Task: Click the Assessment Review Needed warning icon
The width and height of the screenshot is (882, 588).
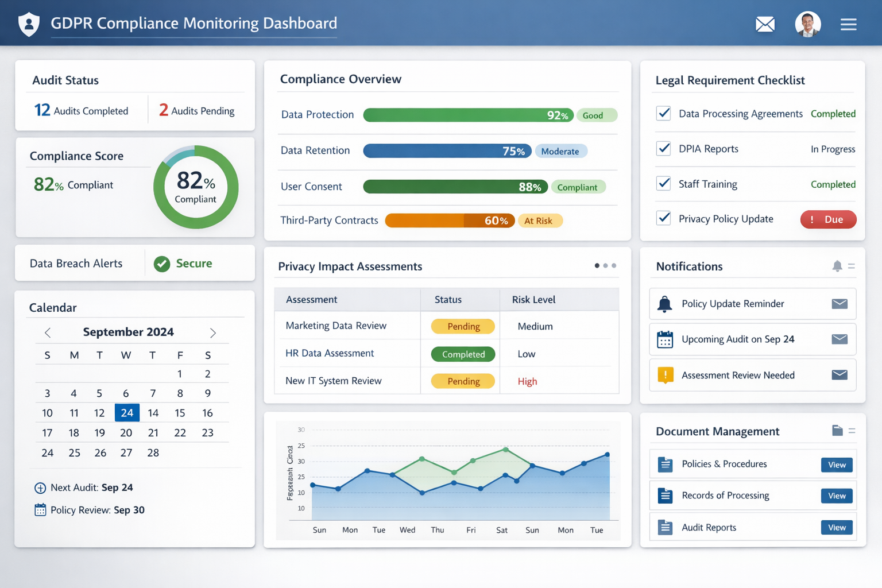Action: click(665, 375)
